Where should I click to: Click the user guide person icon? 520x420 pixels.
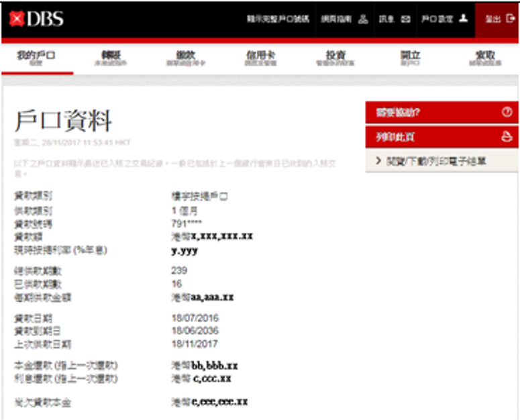click(x=363, y=19)
